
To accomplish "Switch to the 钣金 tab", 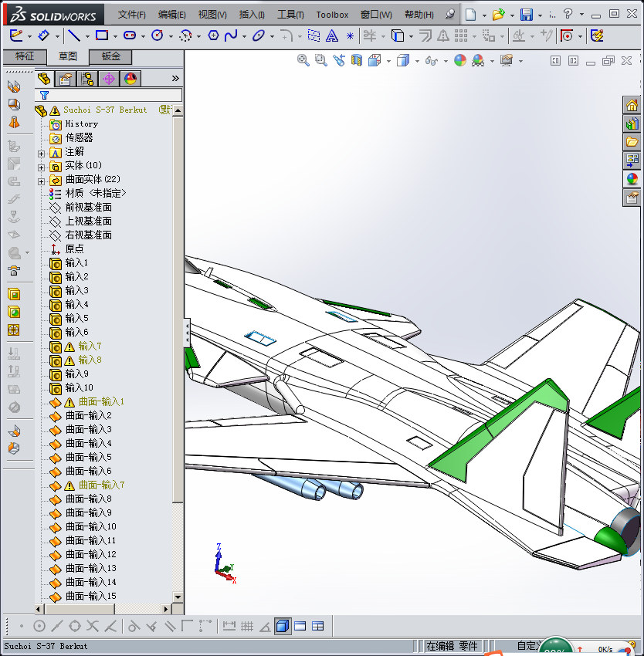I will tap(111, 56).
